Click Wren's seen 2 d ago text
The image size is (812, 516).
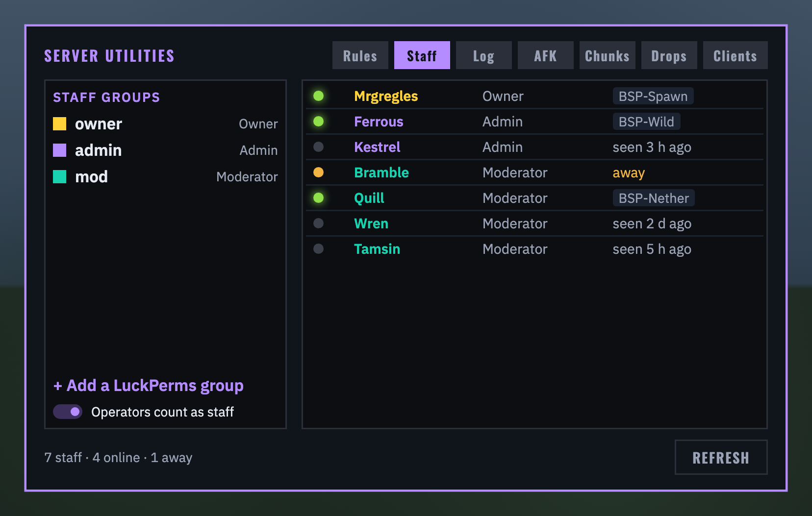(x=652, y=224)
